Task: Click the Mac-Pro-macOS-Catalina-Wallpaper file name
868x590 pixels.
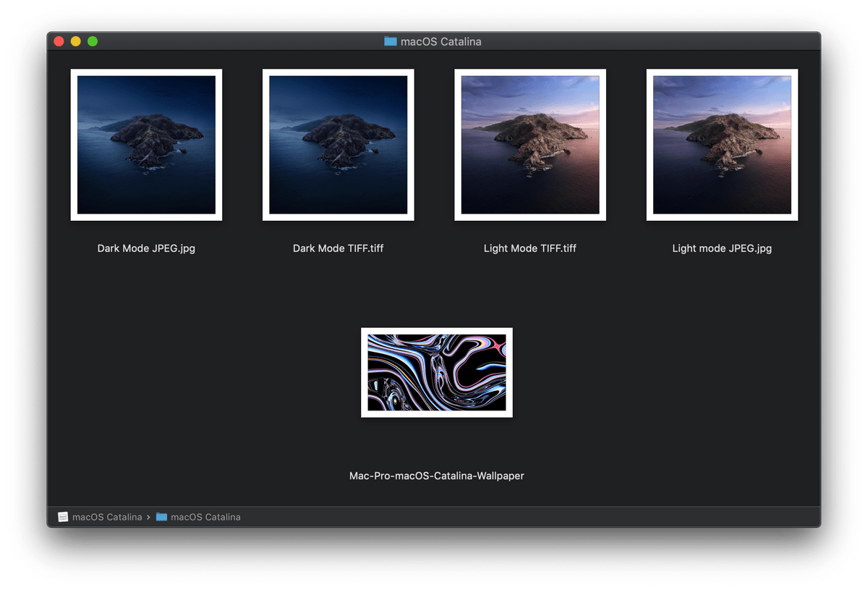Action: coord(437,476)
